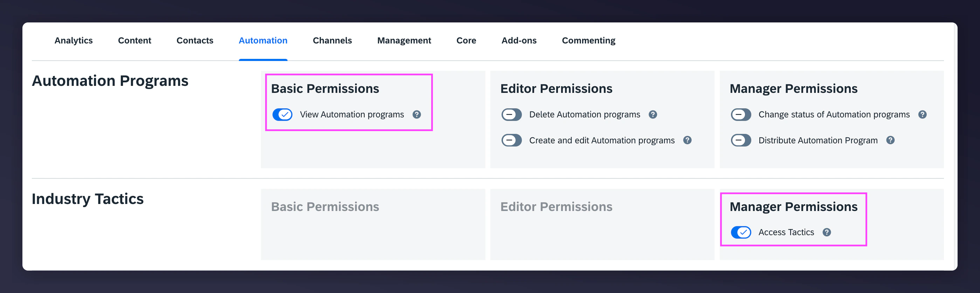
Task: Switch to the Analytics tab
Action: [x=74, y=41]
